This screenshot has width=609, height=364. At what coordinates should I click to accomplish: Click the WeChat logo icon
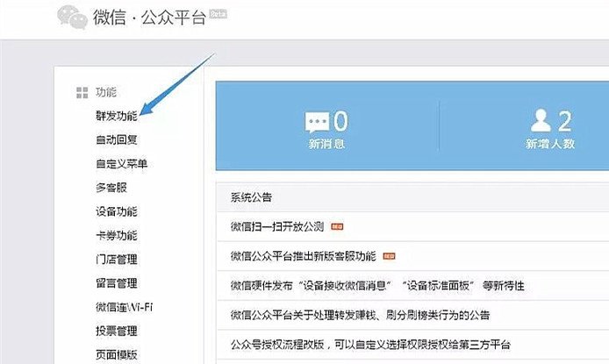click(x=72, y=17)
